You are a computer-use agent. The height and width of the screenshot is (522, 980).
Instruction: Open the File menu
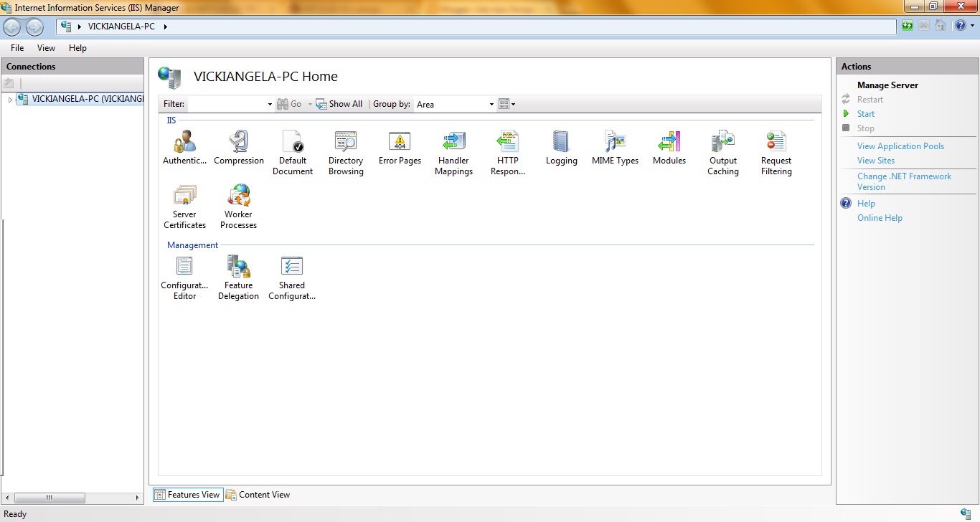coord(17,48)
